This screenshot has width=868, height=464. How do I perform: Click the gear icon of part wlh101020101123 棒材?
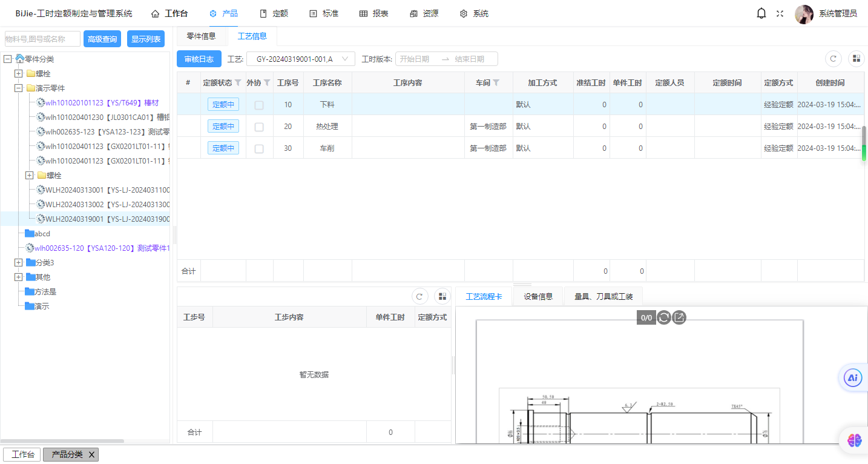[41, 102]
